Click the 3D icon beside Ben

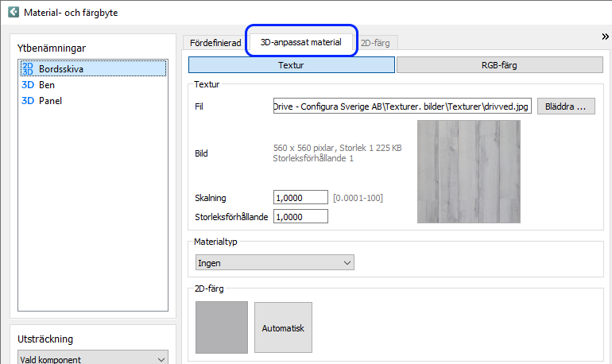click(x=28, y=85)
